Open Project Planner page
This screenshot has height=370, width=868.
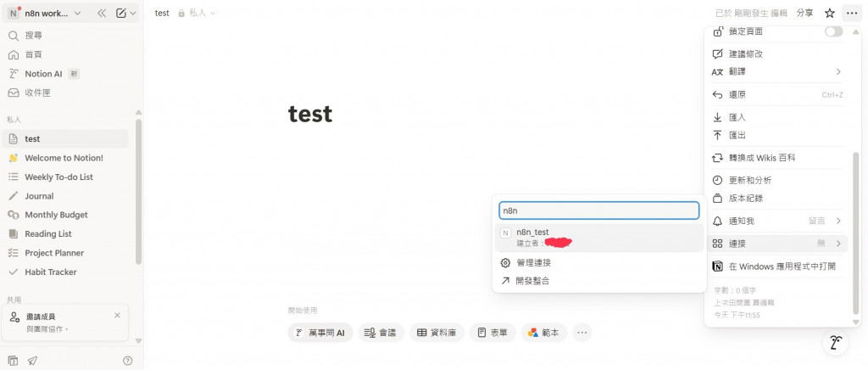65,253
